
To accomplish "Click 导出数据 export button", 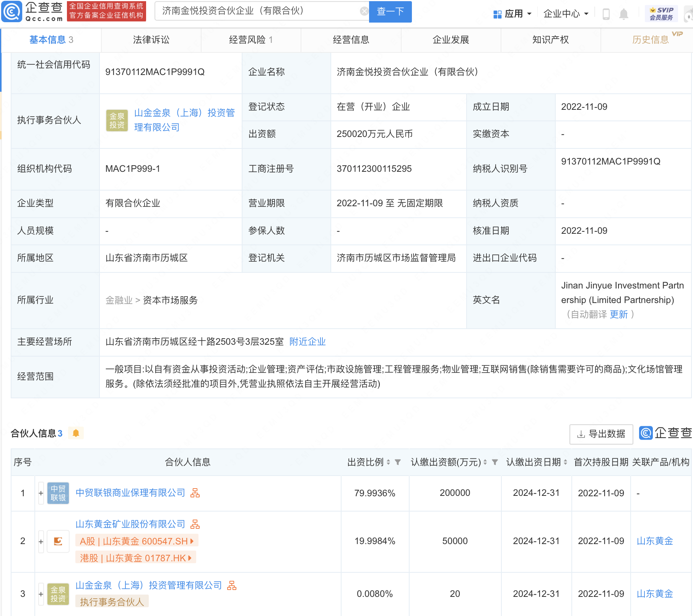I will 601,434.
